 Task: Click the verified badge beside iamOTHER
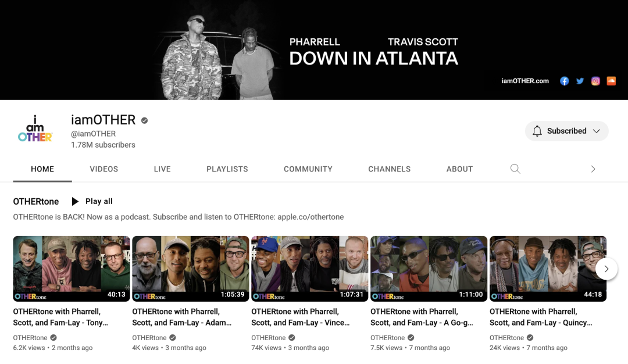145,120
